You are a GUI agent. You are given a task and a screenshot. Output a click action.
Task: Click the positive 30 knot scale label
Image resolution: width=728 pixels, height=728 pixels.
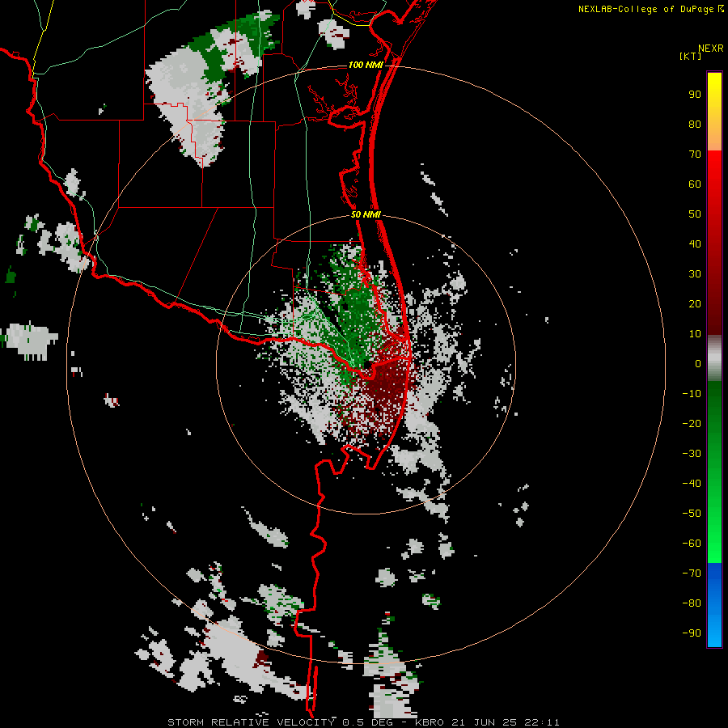(x=695, y=274)
